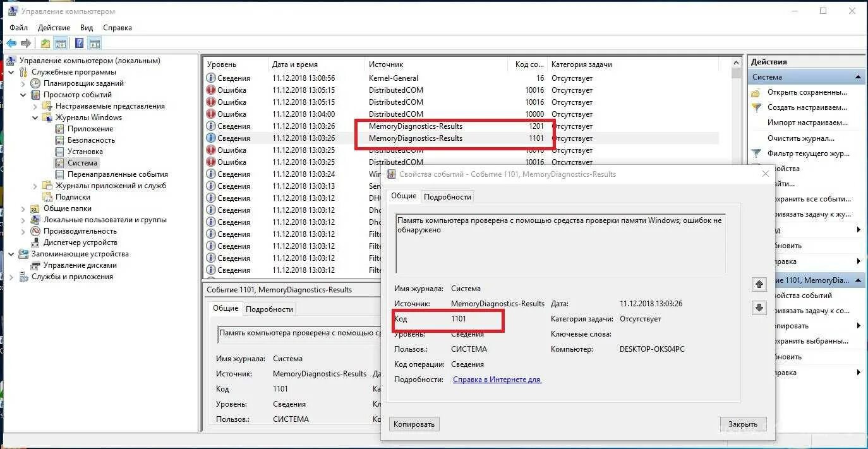
Task: Click the Help question-mark toolbar icon
Action: tap(78, 42)
